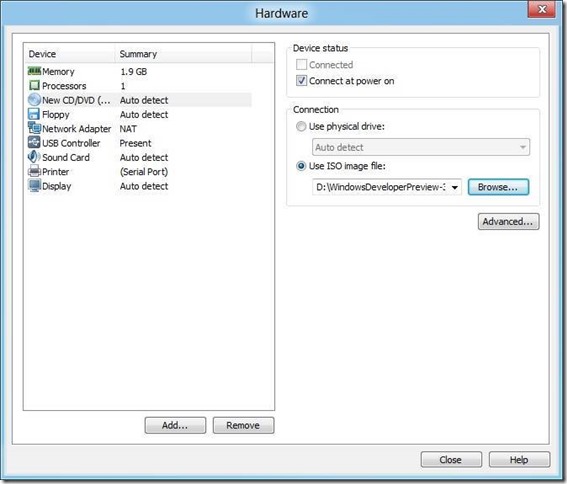Close the Hardware dialog with X
567x484 pixels.
pyautogui.click(x=541, y=9)
